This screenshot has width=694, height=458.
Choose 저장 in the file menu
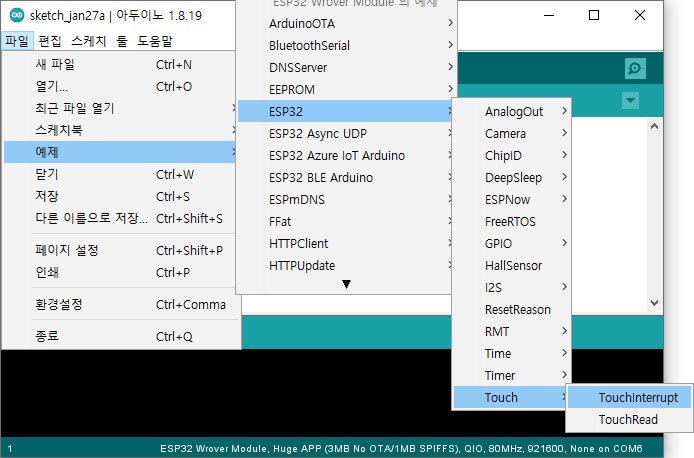pyautogui.click(x=120, y=196)
